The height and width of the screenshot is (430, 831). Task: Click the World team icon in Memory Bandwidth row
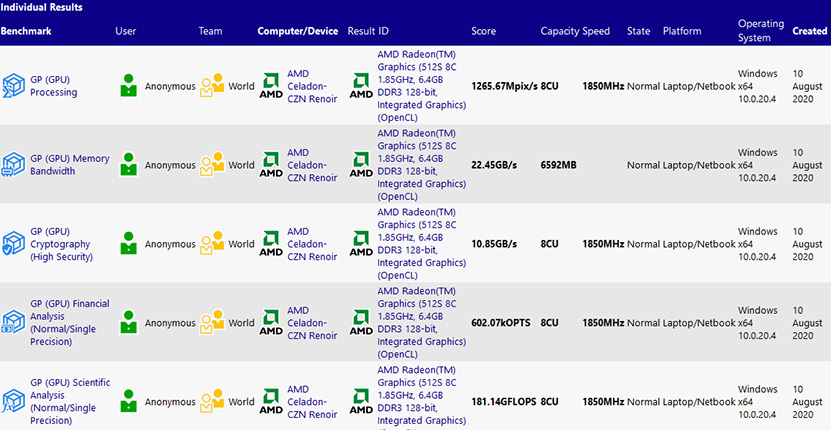click(x=212, y=164)
